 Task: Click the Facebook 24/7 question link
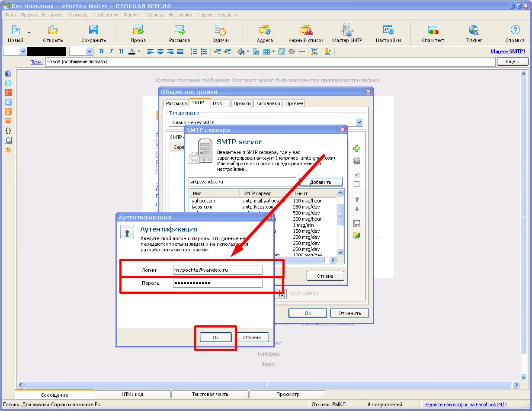click(x=465, y=405)
